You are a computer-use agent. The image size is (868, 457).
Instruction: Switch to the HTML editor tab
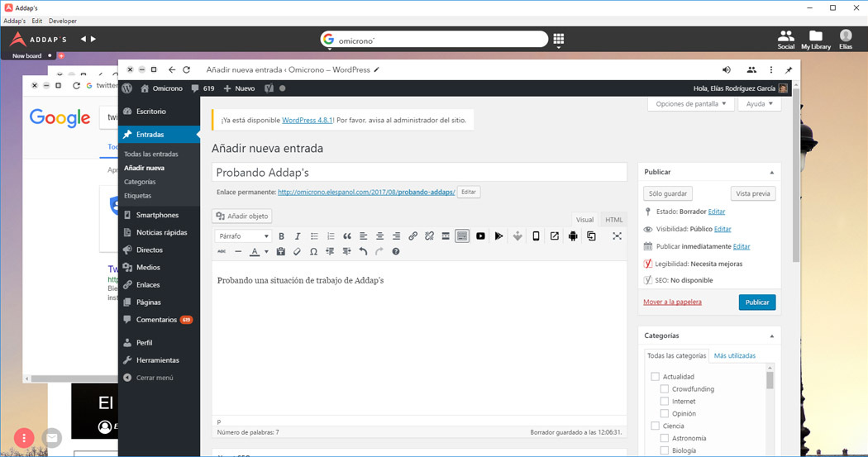(614, 220)
